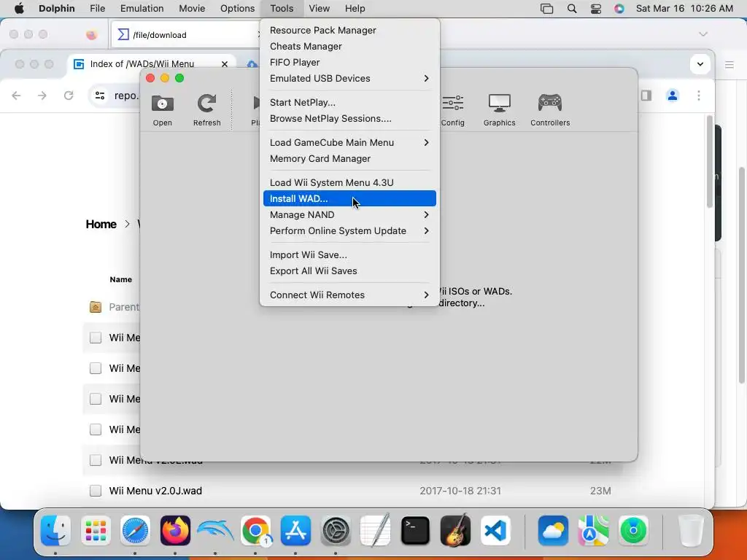Click Chrome's reload page icon
Image resolution: width=747 pixels, height=560 pixels.
click(x=69, y=96)
